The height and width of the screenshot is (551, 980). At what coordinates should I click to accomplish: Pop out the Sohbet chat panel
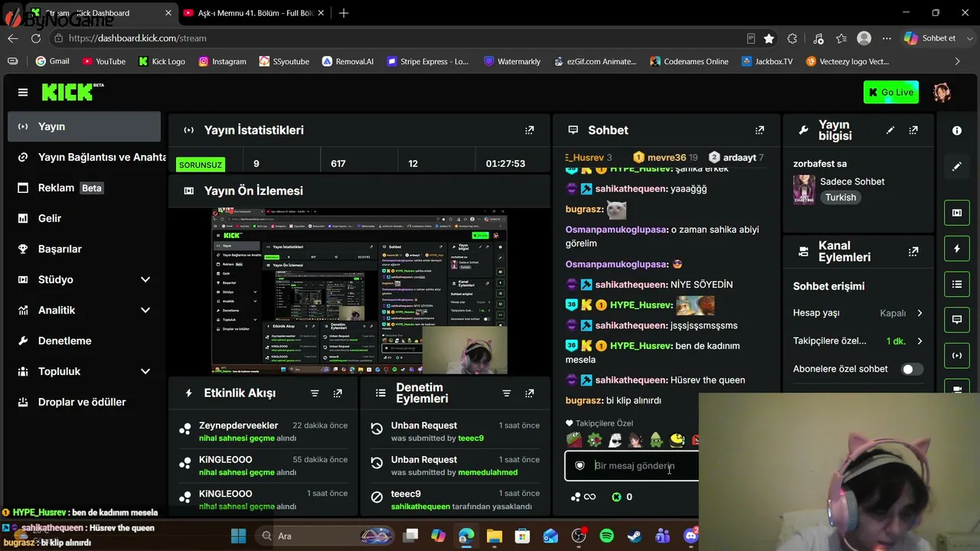click(x=759, y=130)
